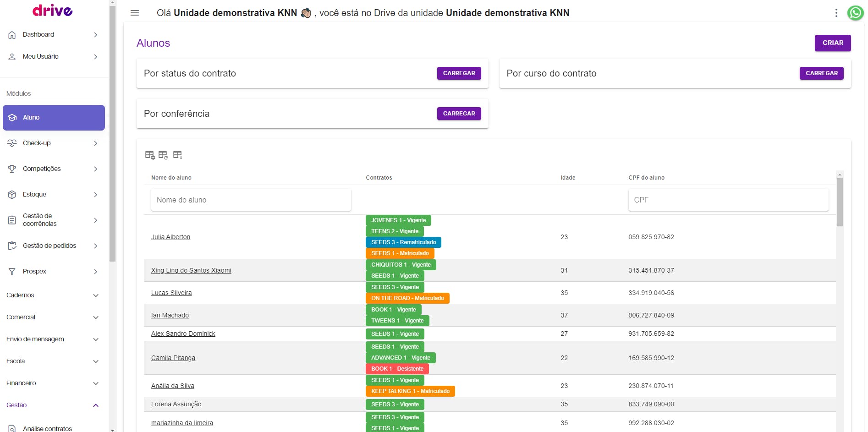
Task: Open the Dashboard menu item
Action: [x=54, y=35]
